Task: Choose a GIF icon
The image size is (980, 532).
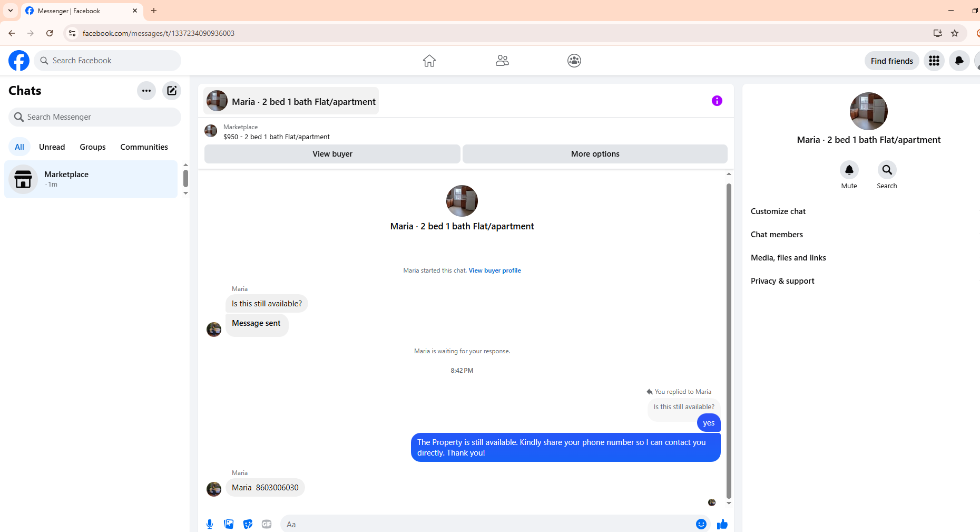Action: click(267, 524)
